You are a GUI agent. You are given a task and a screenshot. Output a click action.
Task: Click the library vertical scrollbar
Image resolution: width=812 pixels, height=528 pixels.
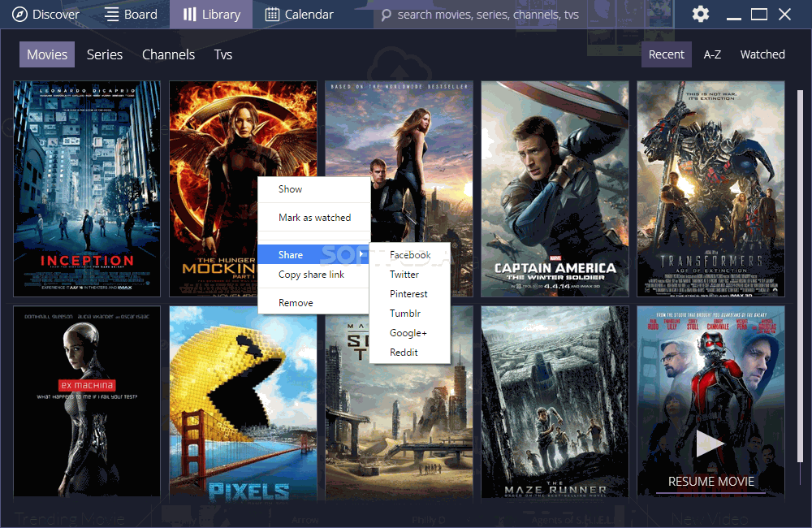coord(800,275)
